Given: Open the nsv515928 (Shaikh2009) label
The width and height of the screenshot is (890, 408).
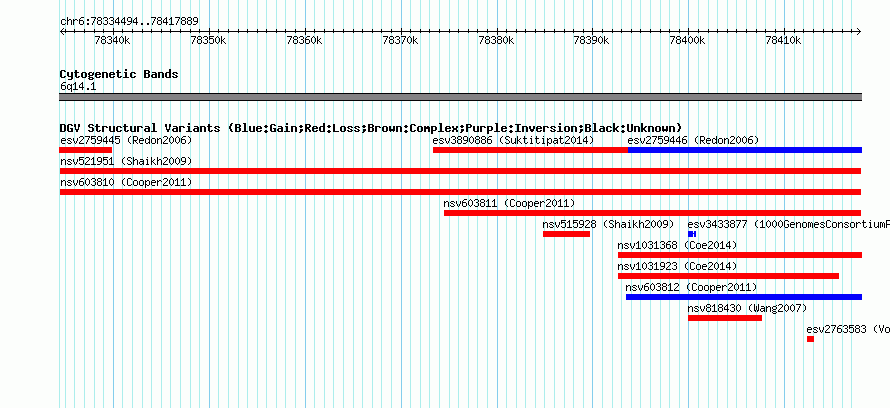Looking at the screenshot, I should coord(608,224).
